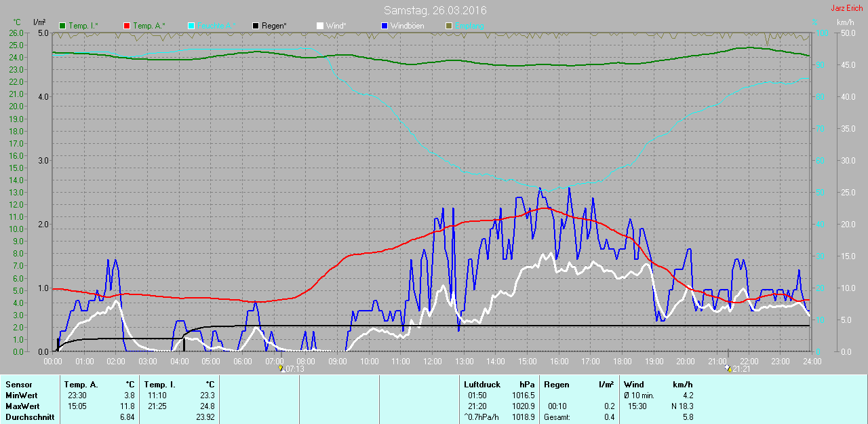Click the Temp. I.* legend label
This screenshot has height=424, width=868.
click(83, 26)
